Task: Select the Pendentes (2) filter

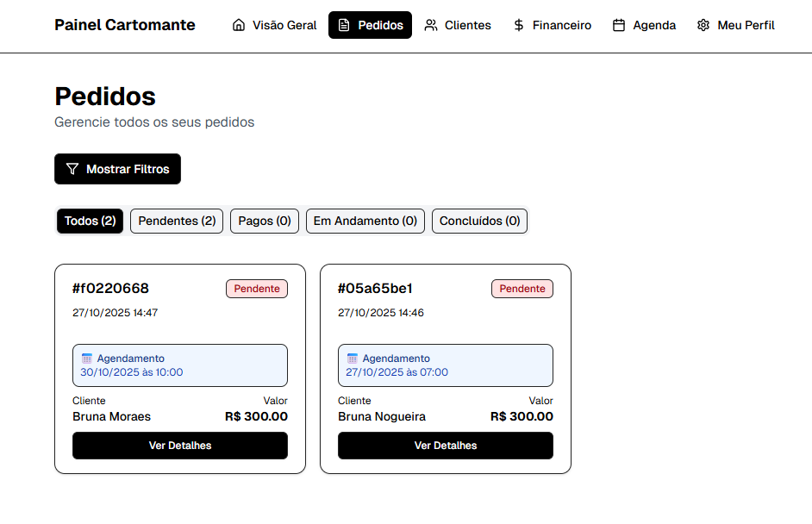Action: (176, 221)
